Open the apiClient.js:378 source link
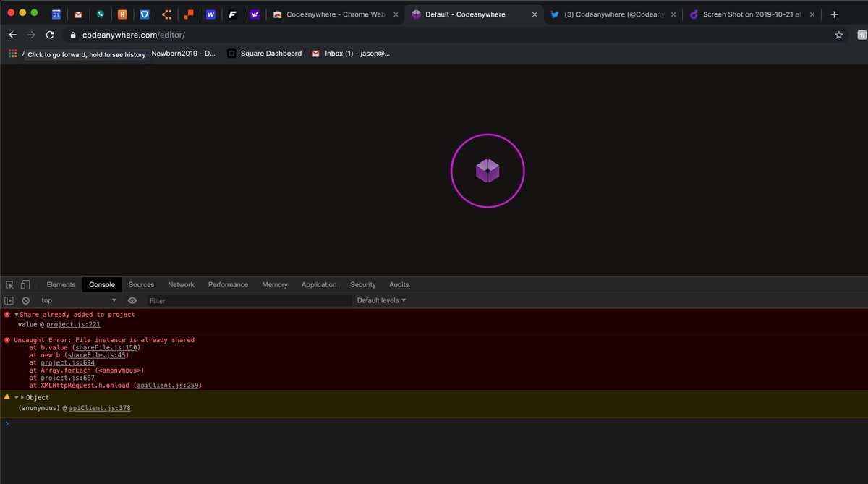This screenshot has height=484, width=868. pos(100,408)
